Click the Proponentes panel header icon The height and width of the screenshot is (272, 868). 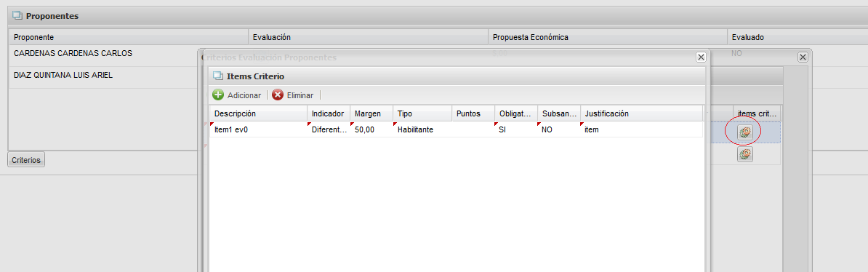pyautogui.click(x=17, y=15)
